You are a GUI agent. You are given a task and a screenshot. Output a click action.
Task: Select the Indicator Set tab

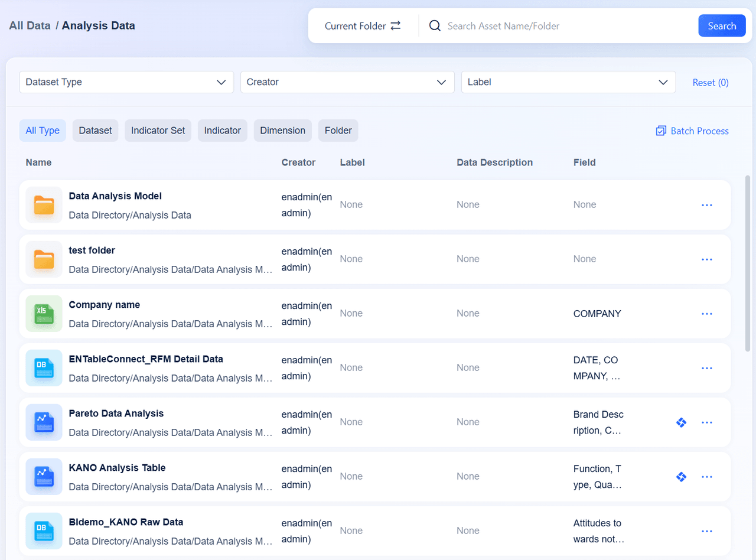(158, 131)
